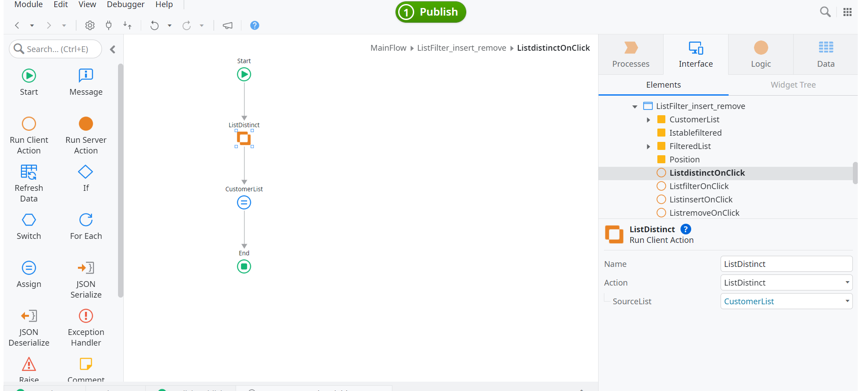Click the Publish button
The height and width of the screenshot is (391, 868).
pos(430,12)
